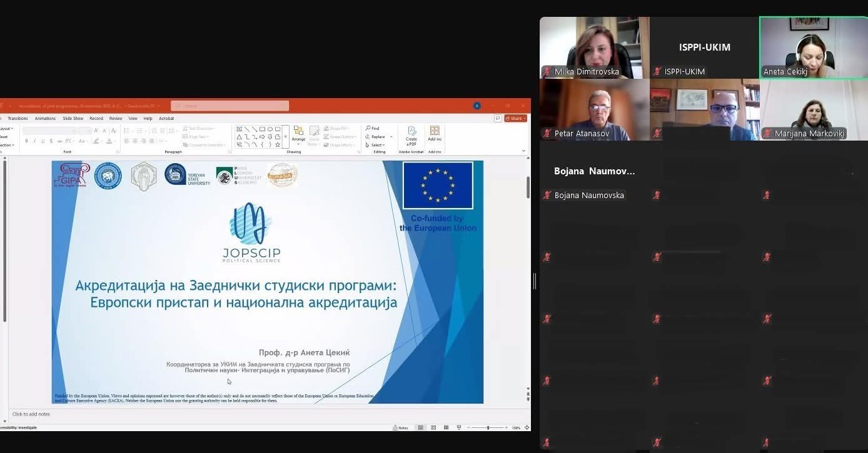
Task: Fit slide to current window icon
Action: [x=525, y=427]
